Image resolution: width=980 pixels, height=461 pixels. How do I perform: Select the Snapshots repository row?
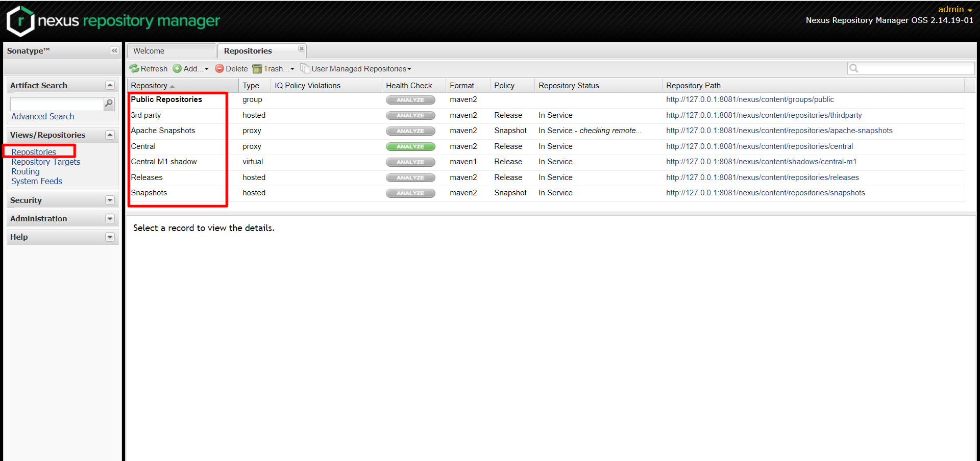546,193
